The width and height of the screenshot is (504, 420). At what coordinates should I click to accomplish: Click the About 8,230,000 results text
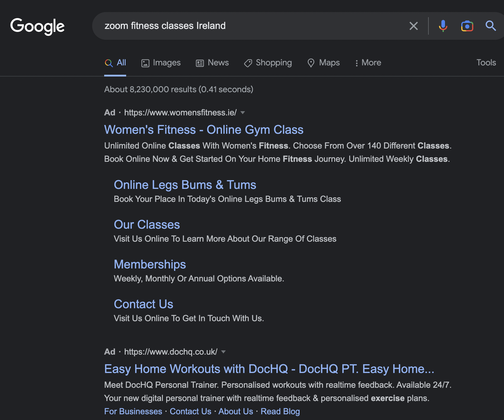(179, 89)
